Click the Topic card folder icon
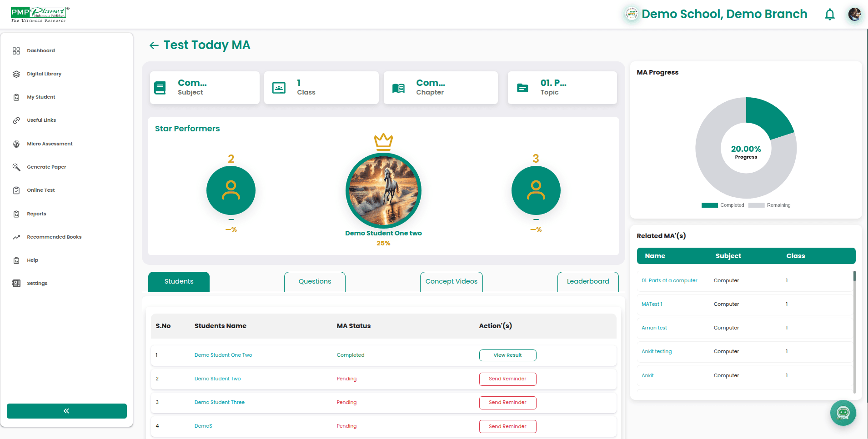The width and height of the screenshot is (868, 439). tap(523, 88)
